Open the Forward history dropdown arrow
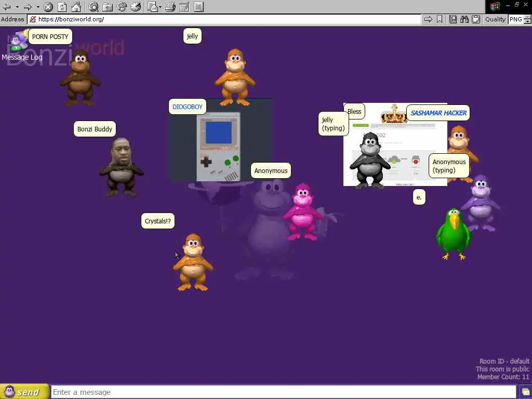Screen dimensions: 532x399 (x=37, y=6)
